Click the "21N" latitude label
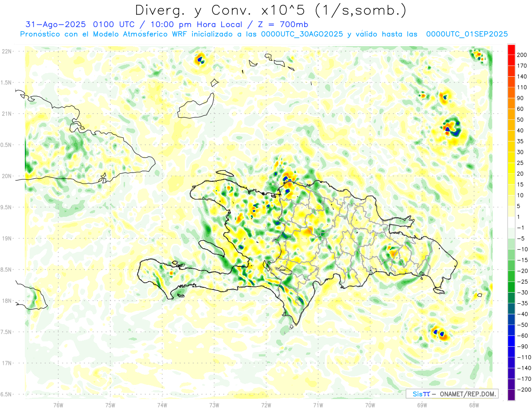The height and width of the screenshot is (411, 532). click(x=7, y=114)
